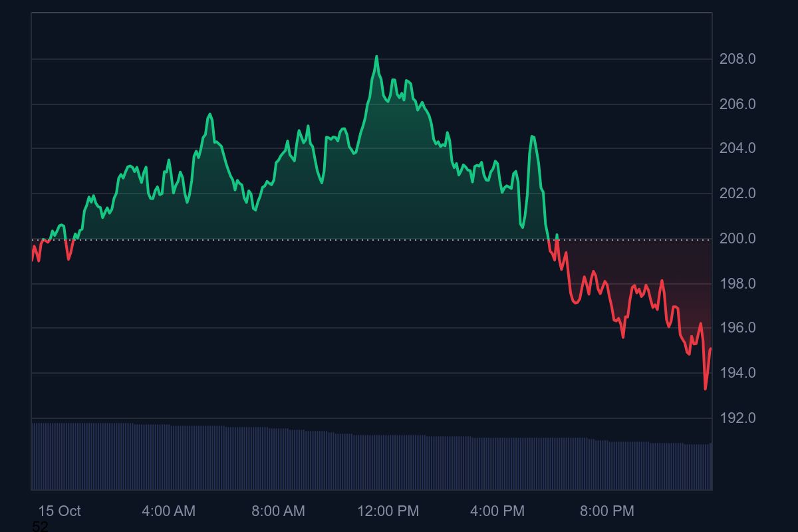Click the 196.0 price axis label
The height and width of the screenshot is (532, 798).
click(x=737, y=328)
